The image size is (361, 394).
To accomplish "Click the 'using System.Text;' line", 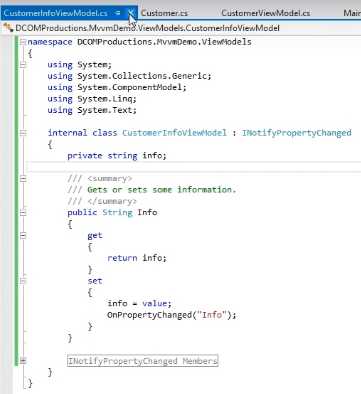I will click(92, 110).
